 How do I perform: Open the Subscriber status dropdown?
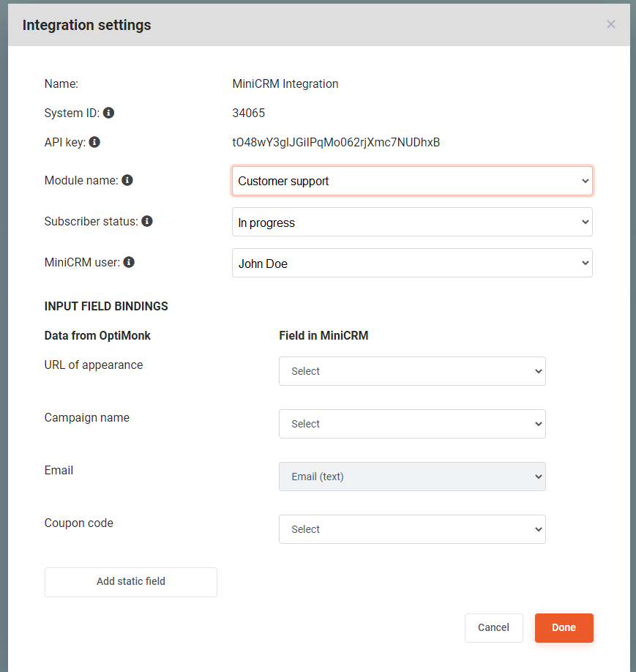(x=412, y=222)
